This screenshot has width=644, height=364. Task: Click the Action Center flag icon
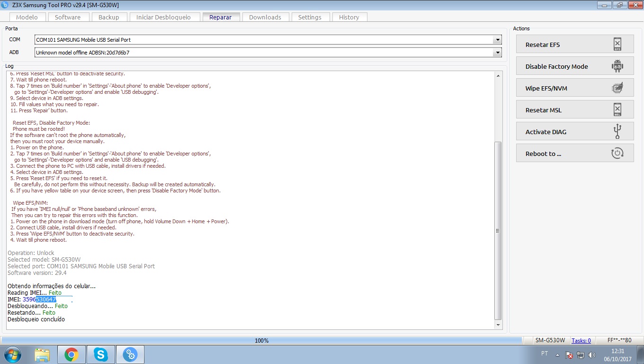[570, 355]
